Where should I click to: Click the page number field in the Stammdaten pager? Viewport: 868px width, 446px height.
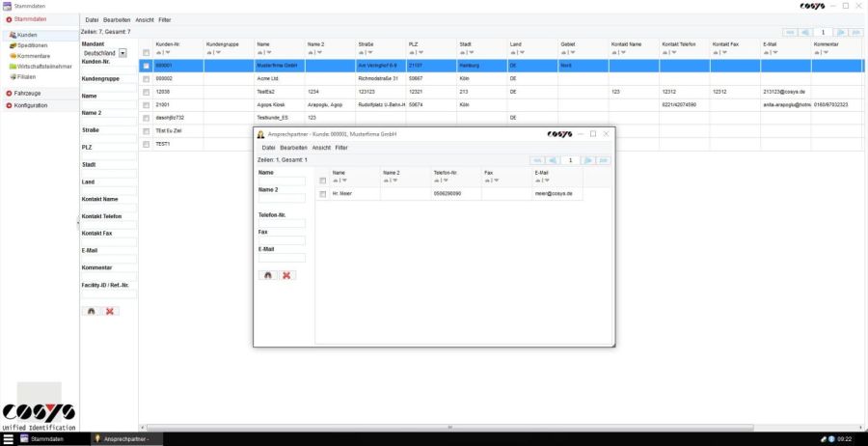coord(824,33)
